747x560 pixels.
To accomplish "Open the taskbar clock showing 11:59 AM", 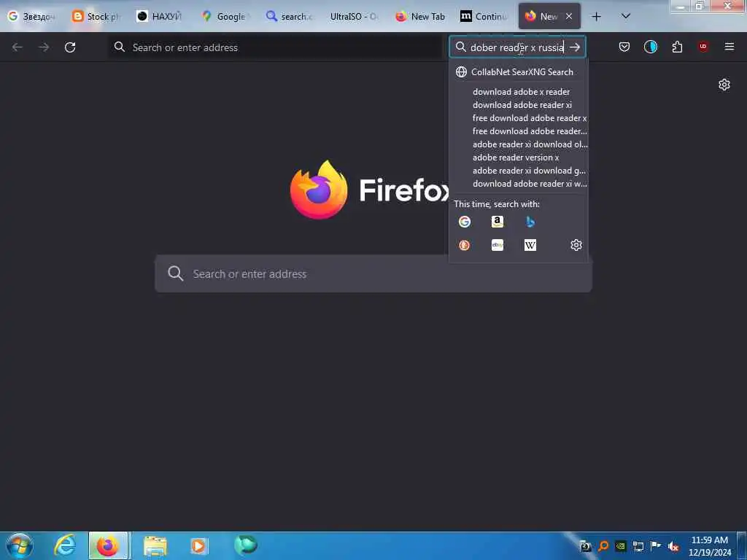I will coord(710,545).
